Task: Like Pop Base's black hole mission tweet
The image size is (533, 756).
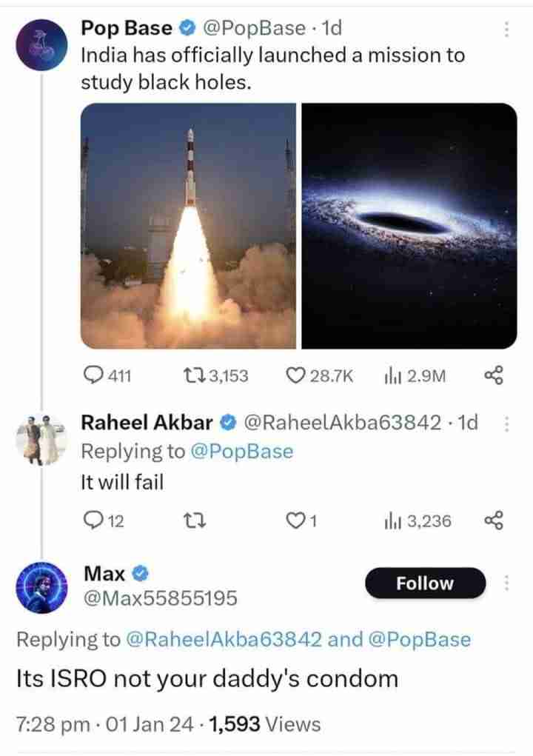Action: 295,373
